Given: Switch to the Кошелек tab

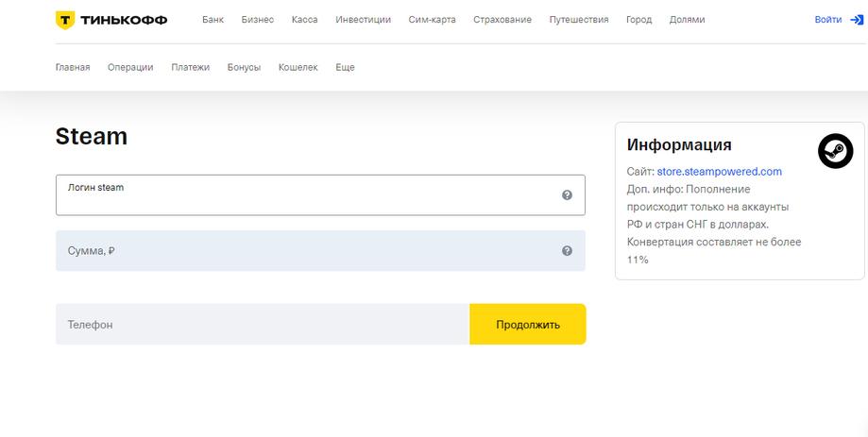Looking at the screenshot, I should (298, 68).
